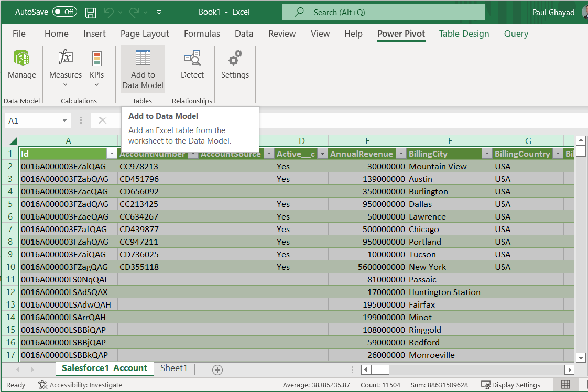Open the File tab
Screen dimensions: 588x392
19,34
